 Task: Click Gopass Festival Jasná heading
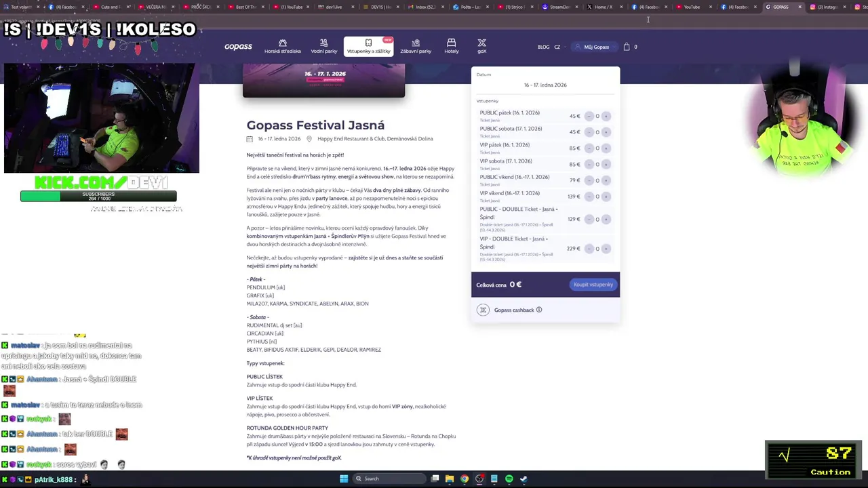point(315,125)
